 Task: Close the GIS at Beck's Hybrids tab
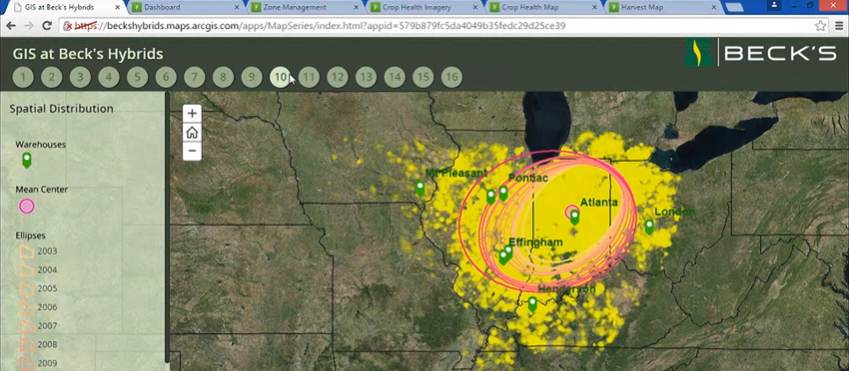[x=117, y=8]
